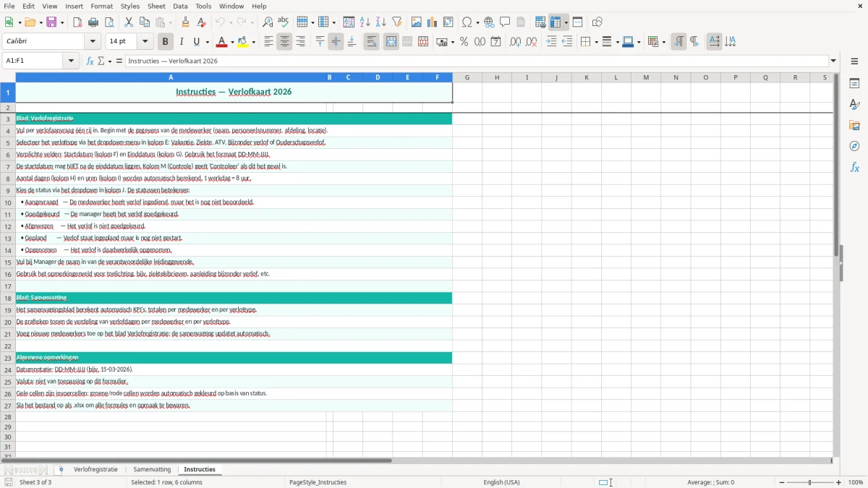Switch to the Samenvatting sheet tab
This screenshot has width=868, height=488.
click(152, 470)
